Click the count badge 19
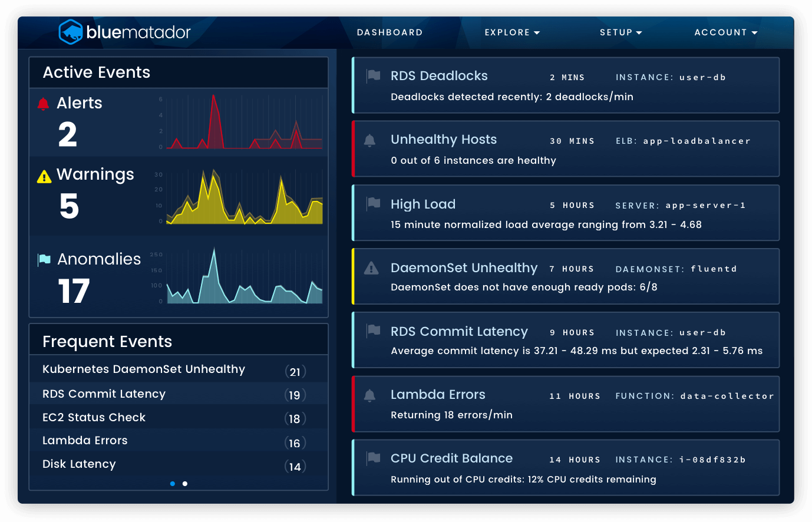 pyautogui.click(x=295, y=395)
